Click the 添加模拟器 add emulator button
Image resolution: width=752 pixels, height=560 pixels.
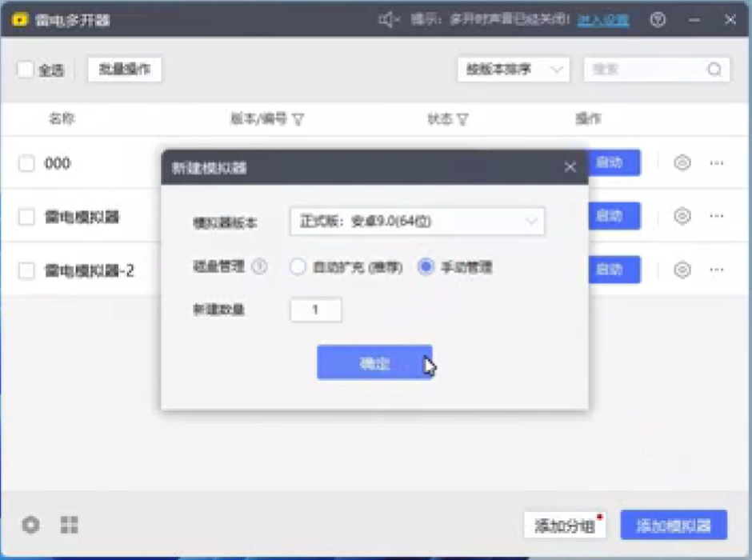[674, 526]
